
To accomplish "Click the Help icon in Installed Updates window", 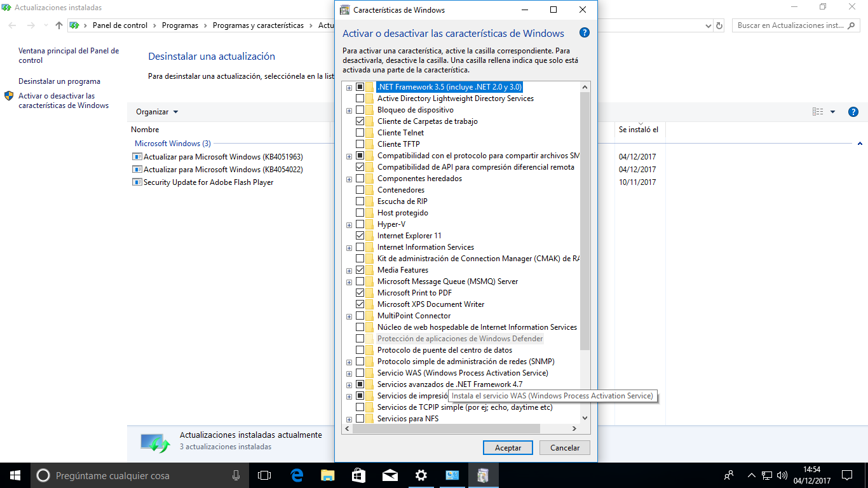I will 853,112.
